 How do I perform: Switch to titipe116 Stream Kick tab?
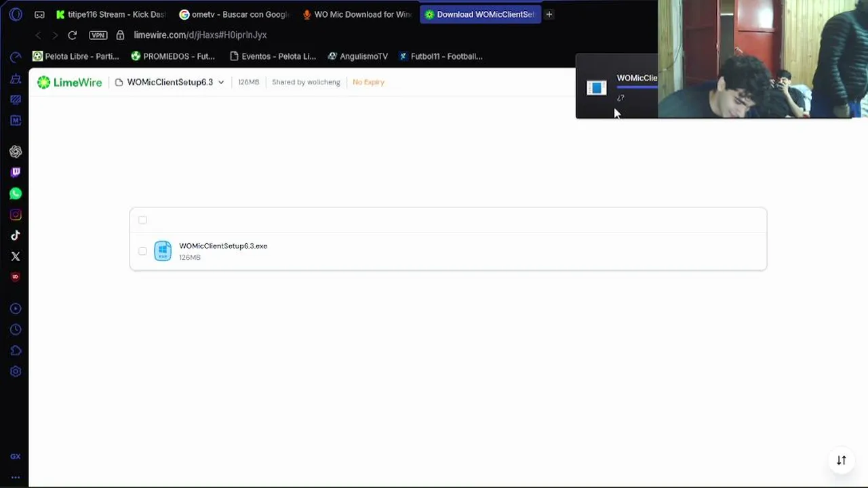coord(111,14)
